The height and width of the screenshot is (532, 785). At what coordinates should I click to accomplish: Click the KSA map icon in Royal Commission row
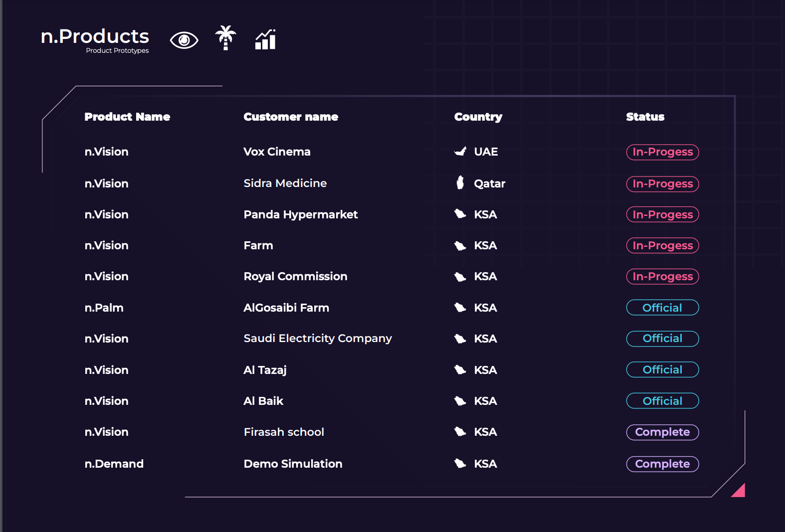tap(460, 277)
